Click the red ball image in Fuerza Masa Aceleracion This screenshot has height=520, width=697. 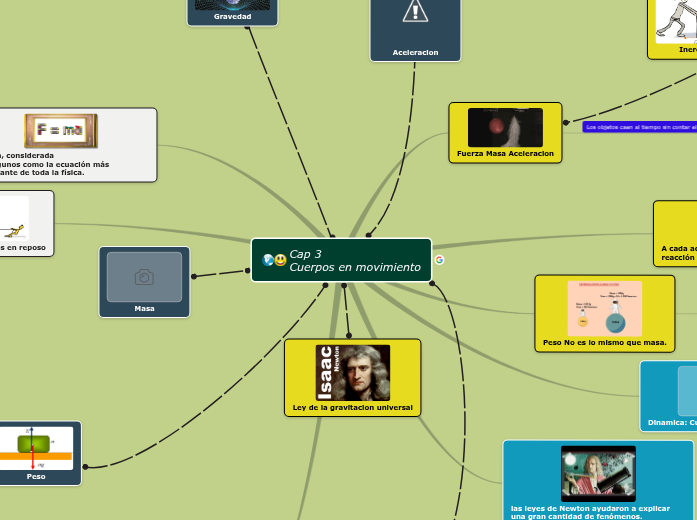pyautogui.click(x=505, y=128)
